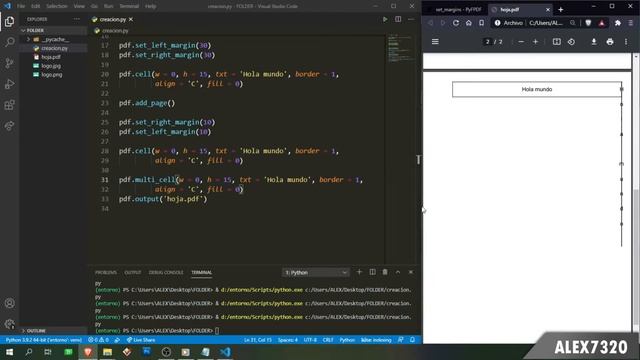Click line and column indicator in status bar

click(x=258, y=340)
